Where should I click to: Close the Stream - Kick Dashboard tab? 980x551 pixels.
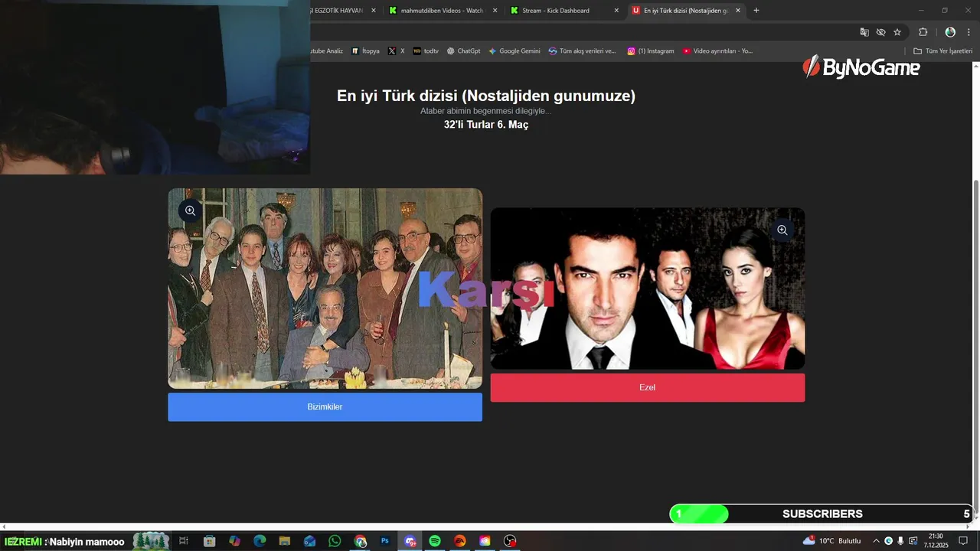(x=616, y=11)
